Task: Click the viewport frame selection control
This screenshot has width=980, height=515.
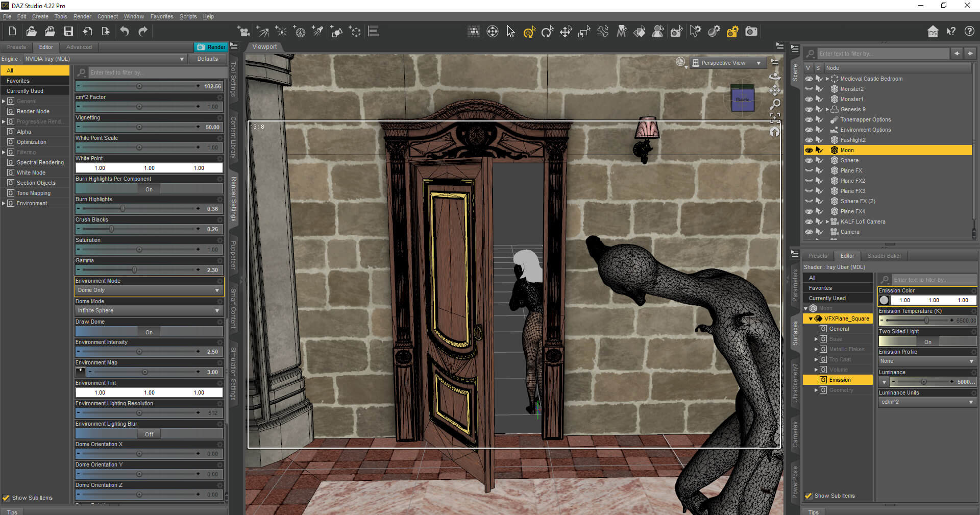Action: (775, 118)
